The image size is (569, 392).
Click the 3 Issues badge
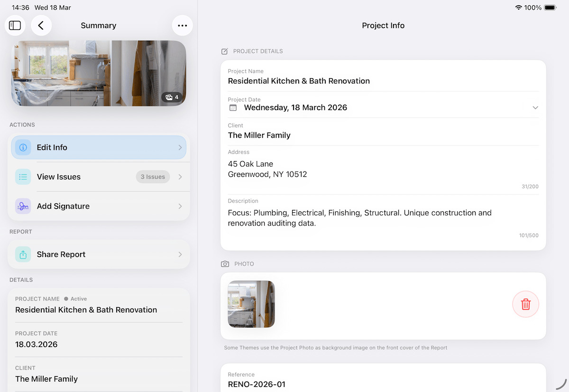[x=153, y=177]
